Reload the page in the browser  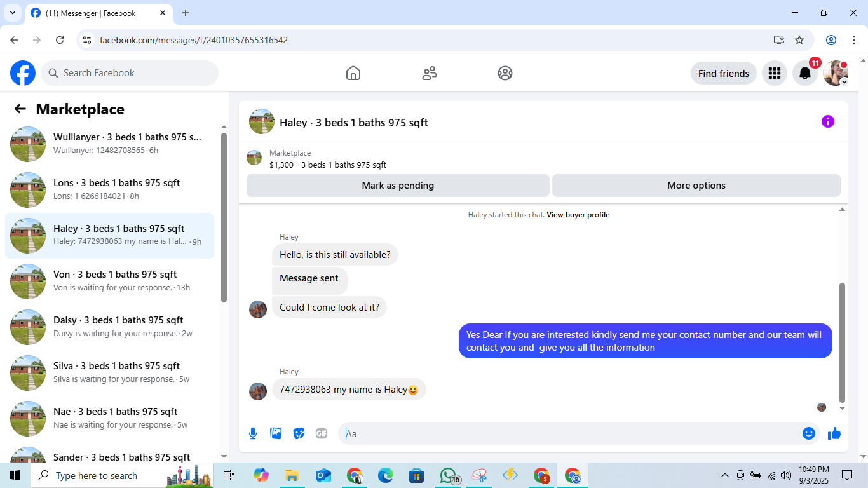(60, 40)
